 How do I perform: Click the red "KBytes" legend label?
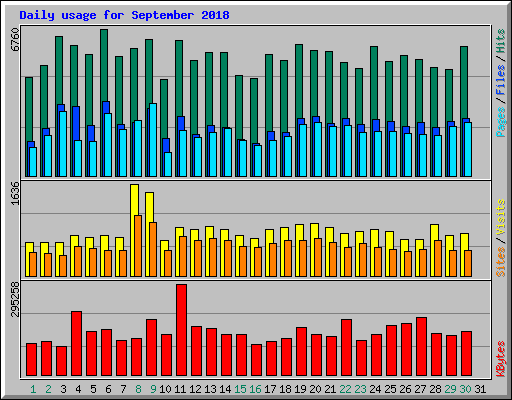tap(500, 359)
